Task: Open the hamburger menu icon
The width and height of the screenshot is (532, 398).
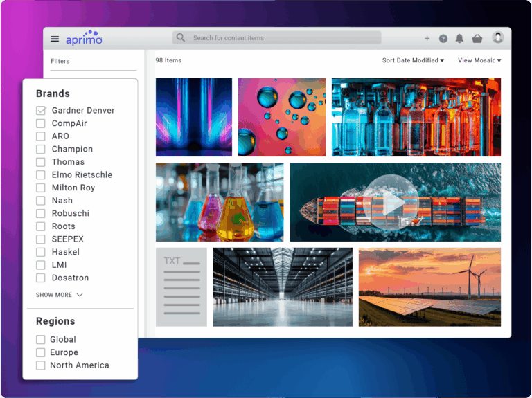Action: [x=55, y=39]
